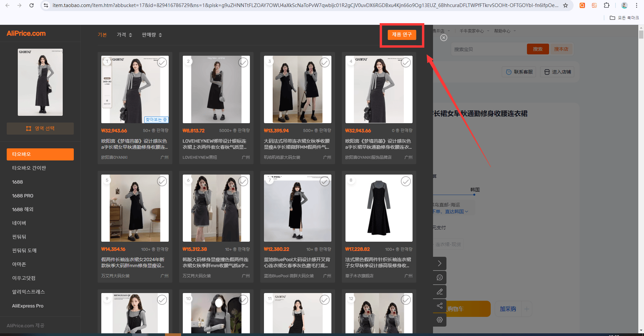Select product 4 checkmark circle
Screen dimensions: 644x336
pos(406,62)
